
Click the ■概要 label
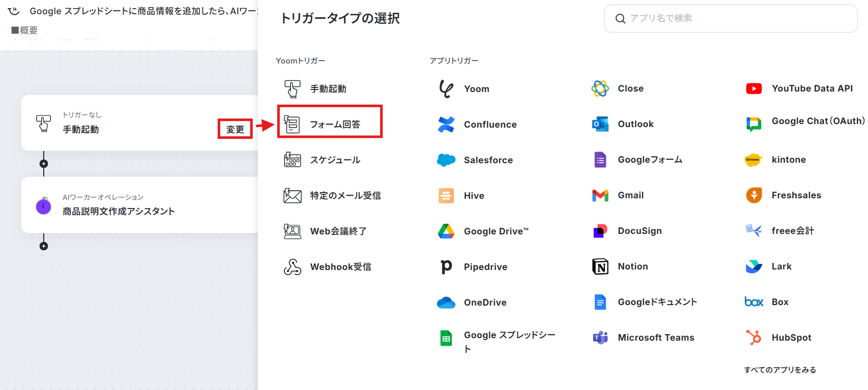click(24, 31)
